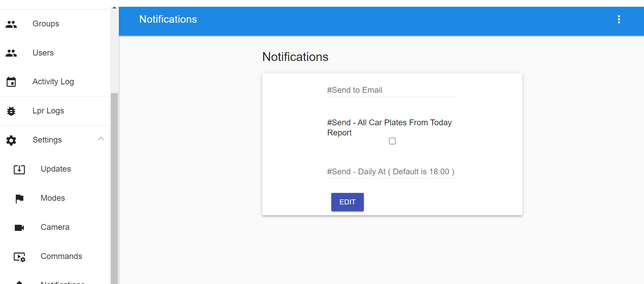Image resolution: width=644 pixels, height=284 pixels.
Task: Click the Settings gear icon
Action: (x=11, y=140)
